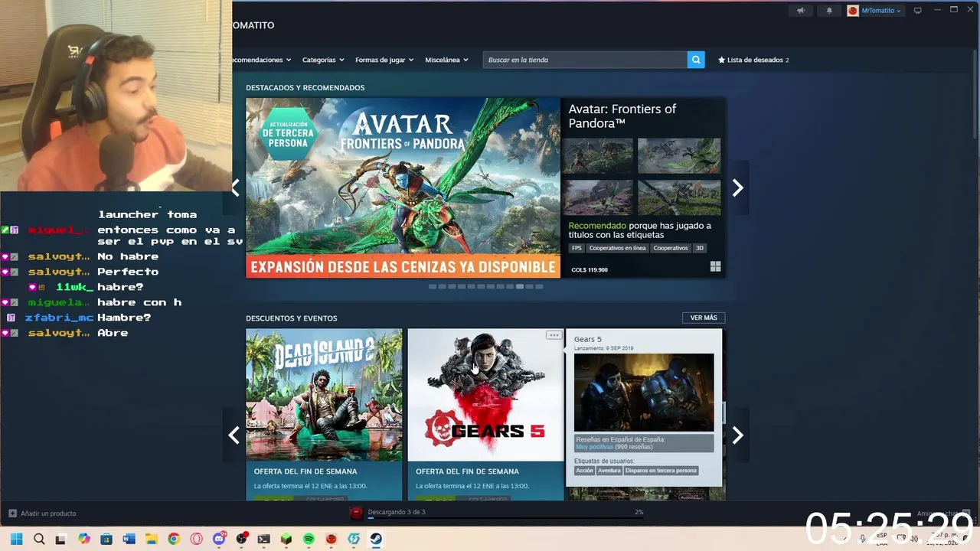Open the red tomato app on taskbar
Image resolution: width=980 pixels, height=551 pixels.
331,539
